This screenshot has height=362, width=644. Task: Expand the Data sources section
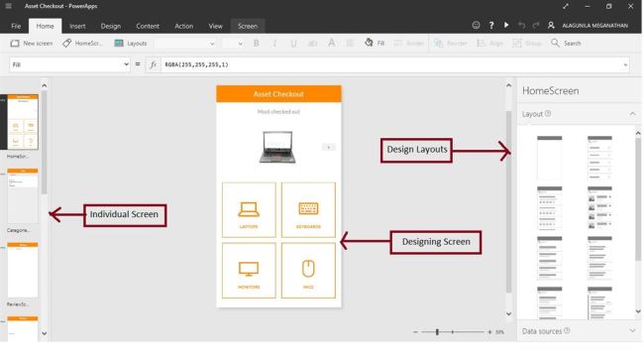[632, 330]
